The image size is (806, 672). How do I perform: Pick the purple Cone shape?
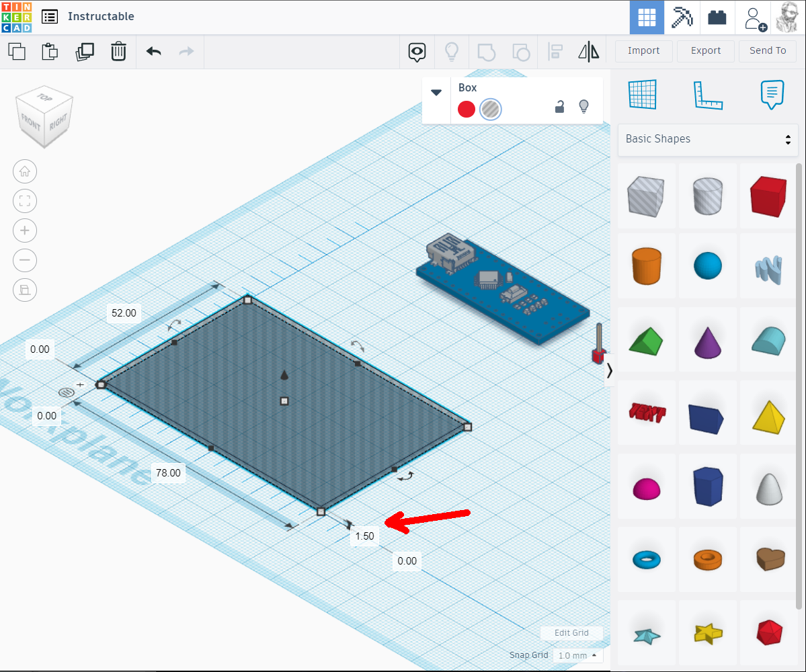(x=708, y=339)
